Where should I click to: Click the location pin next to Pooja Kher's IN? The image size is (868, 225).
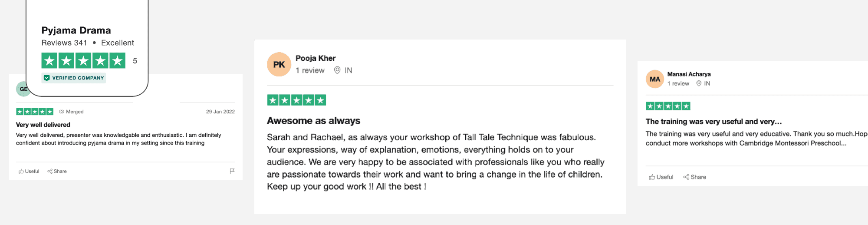click(x=337, y=70)
